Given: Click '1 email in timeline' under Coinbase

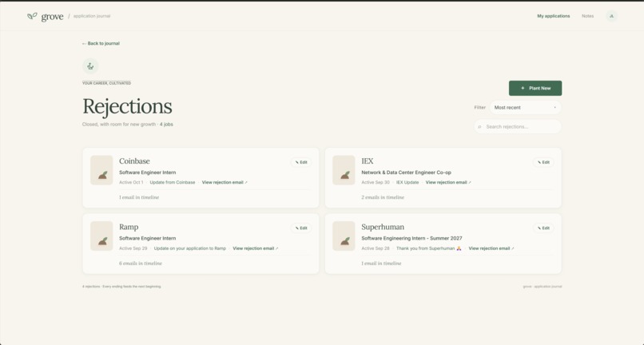Looking at the screenshot, I should 139,197.
